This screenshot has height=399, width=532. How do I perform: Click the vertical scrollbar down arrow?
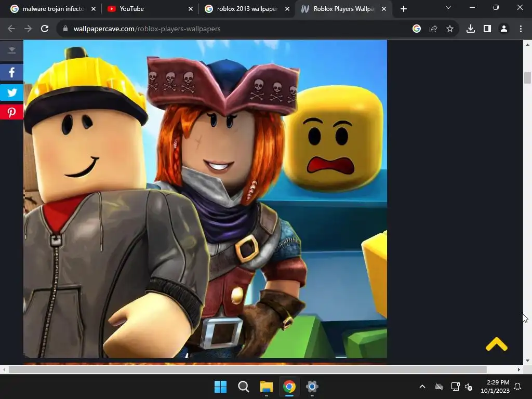pos(527,361)
